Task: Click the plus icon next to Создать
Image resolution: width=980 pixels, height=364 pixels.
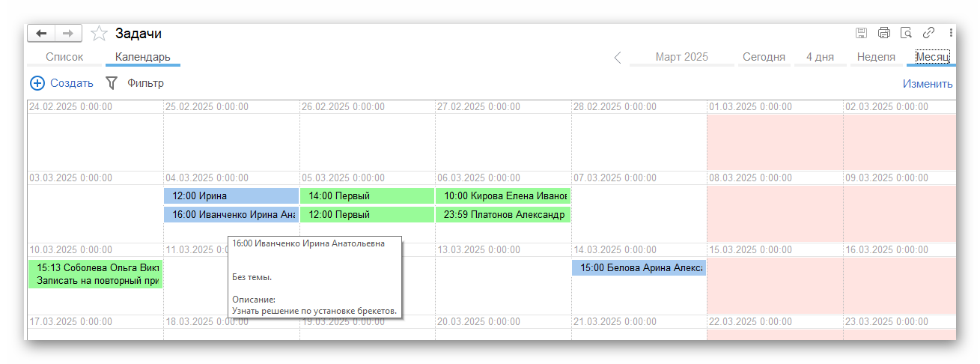Action: (37, 83)
